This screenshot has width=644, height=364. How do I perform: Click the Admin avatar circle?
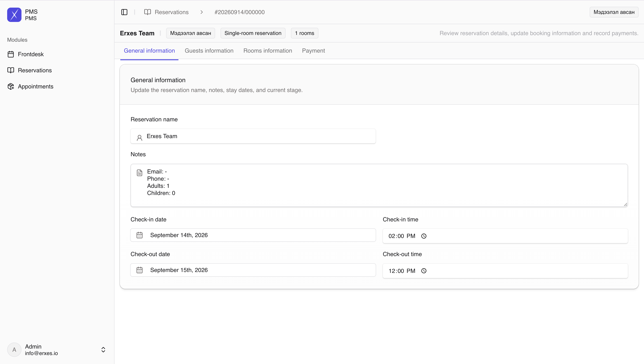pyautogui.click(x=14, y=350)
